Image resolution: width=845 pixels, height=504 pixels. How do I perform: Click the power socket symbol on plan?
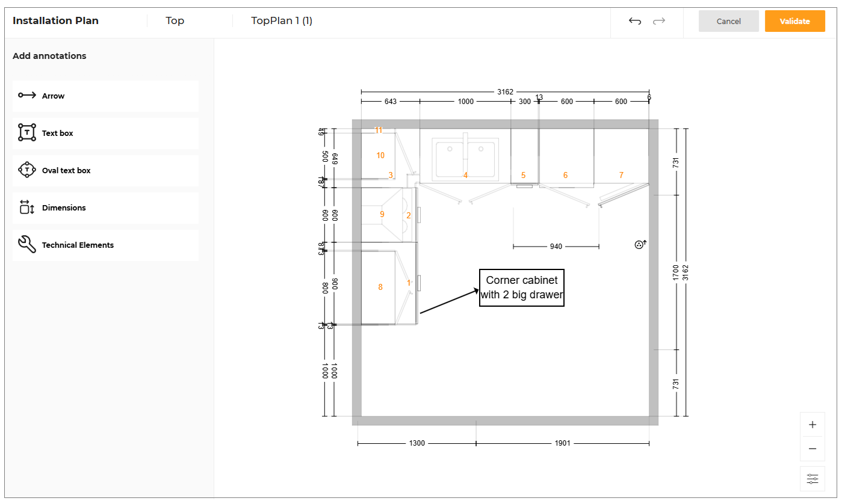pos(640,244)
